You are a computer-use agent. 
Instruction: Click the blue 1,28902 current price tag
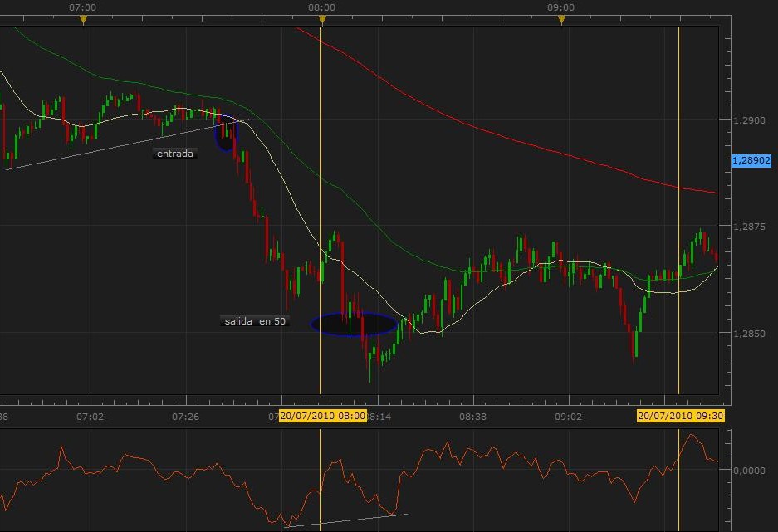coord(751,161)
